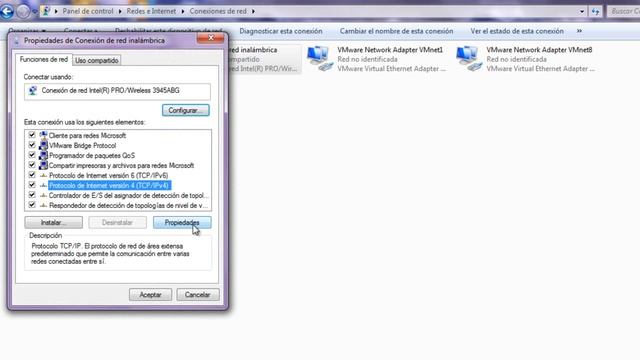Toggle Compartir impresoras y archivos checkbox
This screenshot has height=360, width=640.
32,165
